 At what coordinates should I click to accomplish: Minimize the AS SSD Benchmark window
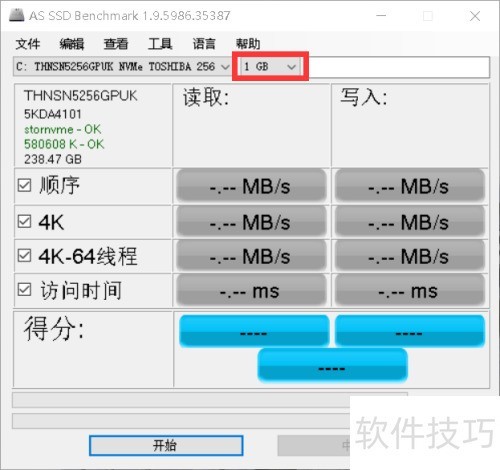[x=381, y=16]
